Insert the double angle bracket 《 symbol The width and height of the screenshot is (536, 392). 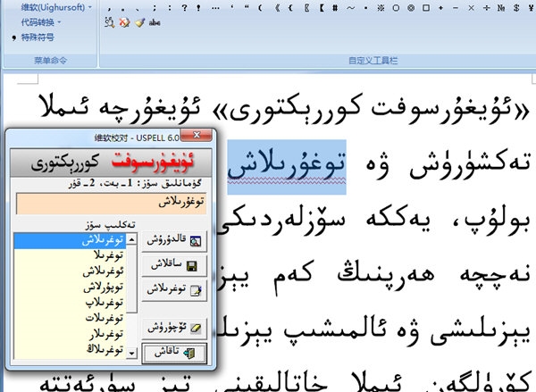pos(278,8)
